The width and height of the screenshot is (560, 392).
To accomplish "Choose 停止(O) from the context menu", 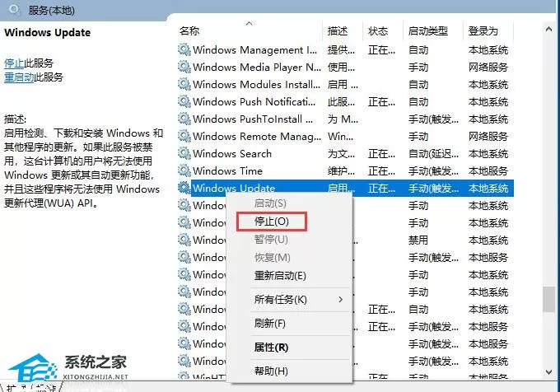I will click(x=272, y=222).
